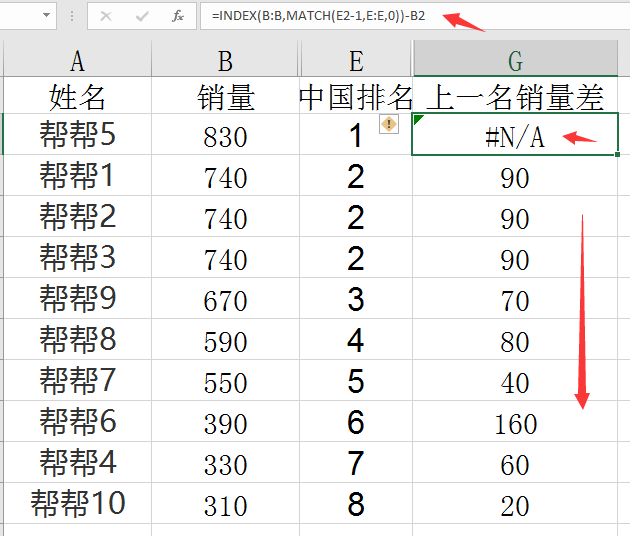Select rank cell 6 in 帮帮6 row
The width and height of the screenshot is (630, 536).
tap(356, 421)
